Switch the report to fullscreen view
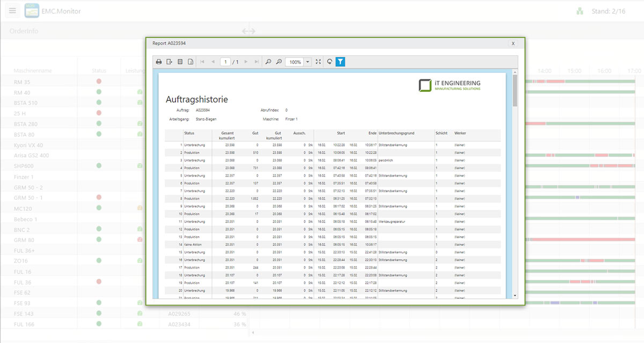Viewport: 644px width, 343px height. tap(318, 62)
